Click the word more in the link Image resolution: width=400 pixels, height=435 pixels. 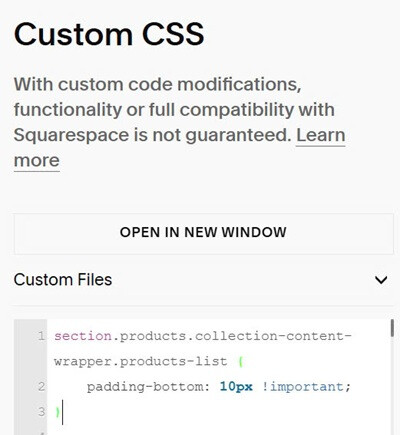(37, 161)
